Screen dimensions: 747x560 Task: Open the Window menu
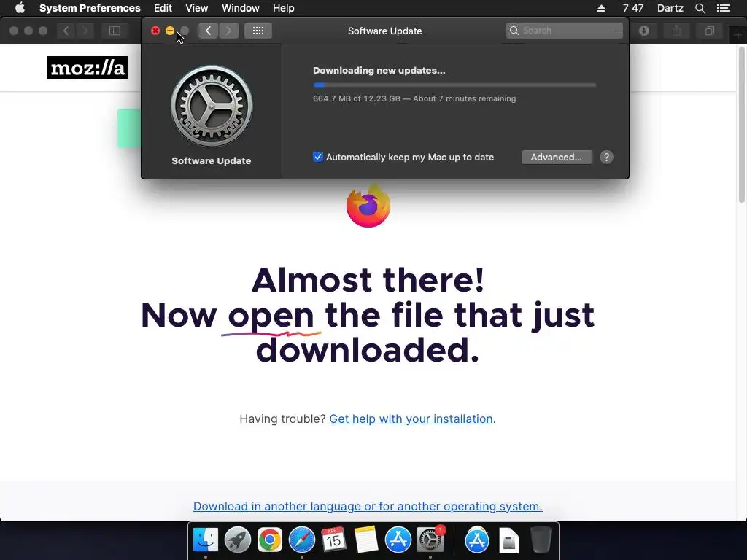(x=241, y=8)
